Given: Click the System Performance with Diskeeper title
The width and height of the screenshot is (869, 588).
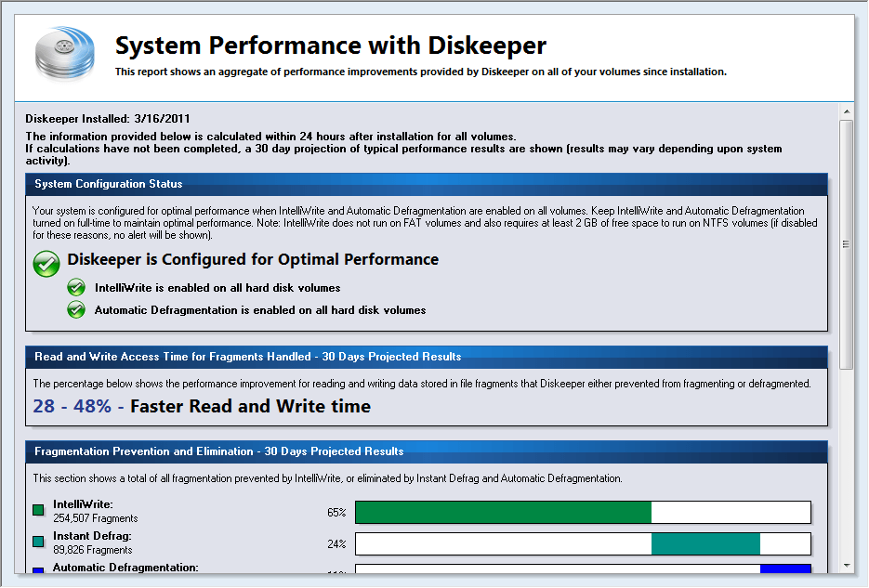Looking at the screenshot, I should (330, 46).
